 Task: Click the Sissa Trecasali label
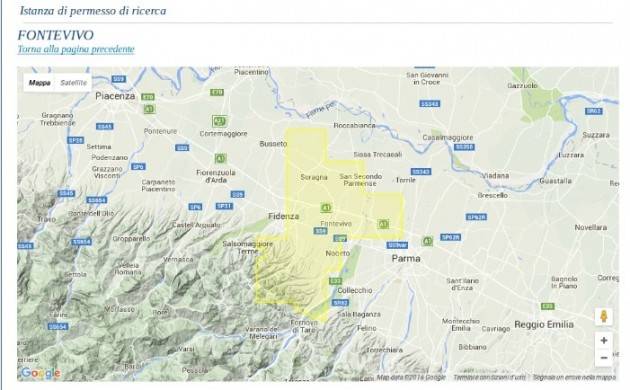click(x=377, y=154)
